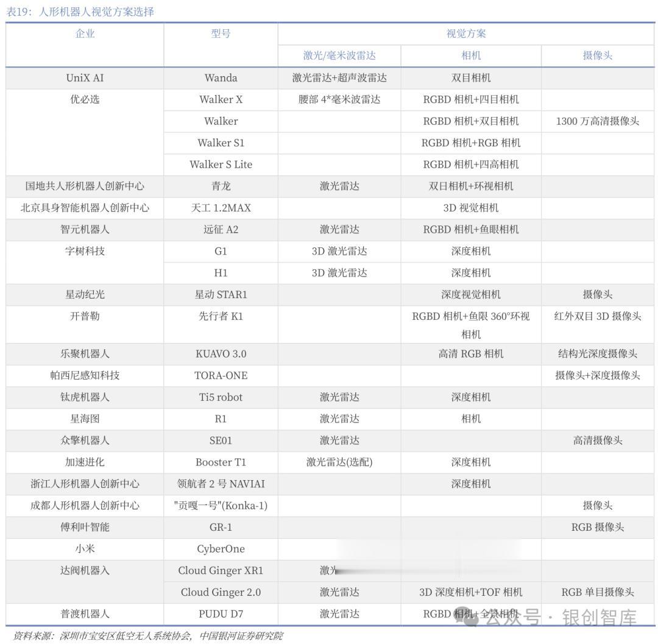Image resolution: width=658 pixels, height=644 pixels.
Task: Select the '青龙' model cell
Action: [221, 186]
